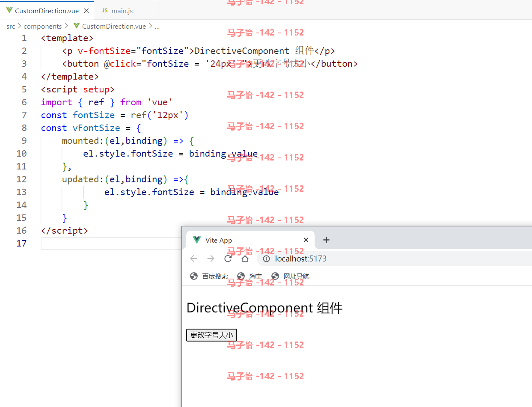532x407 pixels.
Task: Switch to the CustomDirection.vue editor tab
Action: (47, 11)
